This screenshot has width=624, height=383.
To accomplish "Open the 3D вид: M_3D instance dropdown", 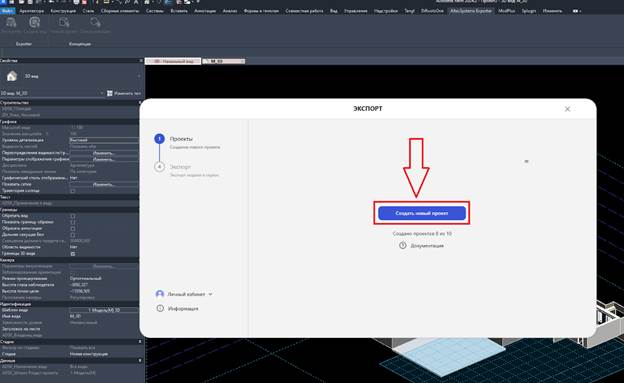I will tap(102, 94).
